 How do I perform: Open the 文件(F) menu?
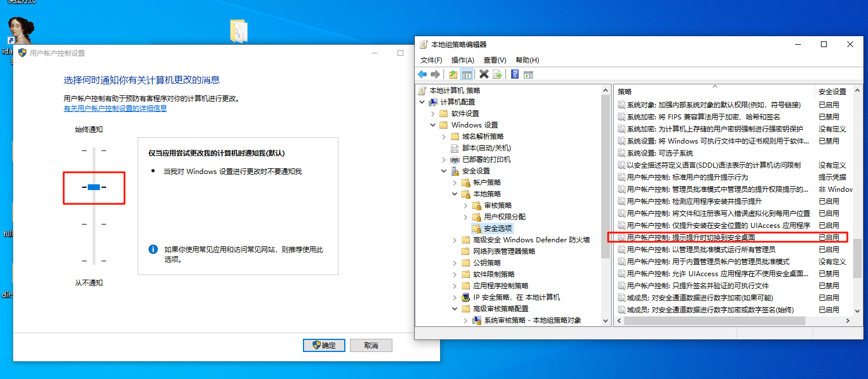pos(431,60)
